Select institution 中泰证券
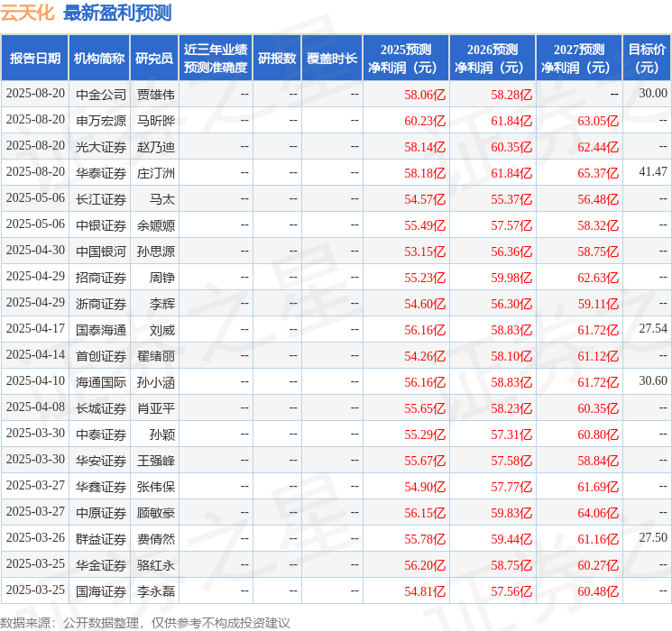The width and height of the screenshot is (672, 631). [101, 434]
